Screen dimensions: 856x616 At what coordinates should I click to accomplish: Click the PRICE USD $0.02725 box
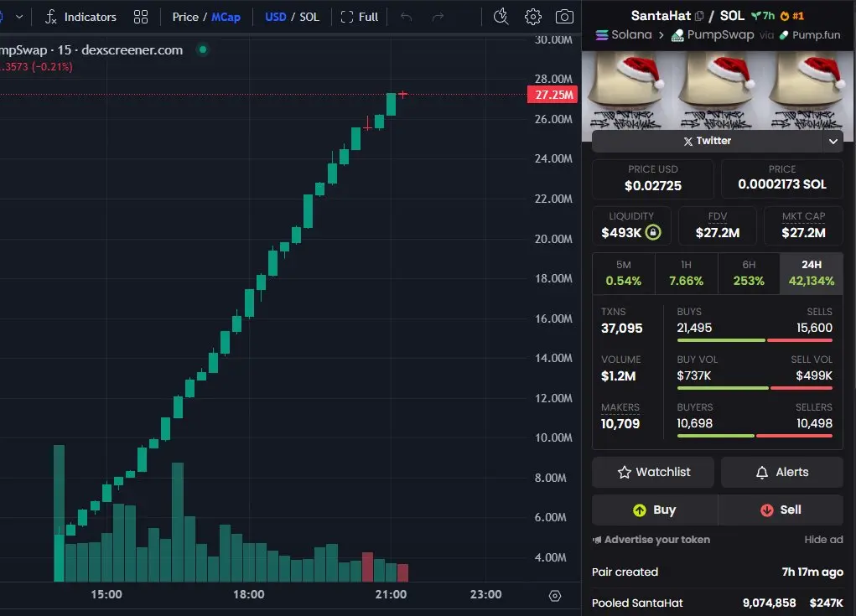653,179
